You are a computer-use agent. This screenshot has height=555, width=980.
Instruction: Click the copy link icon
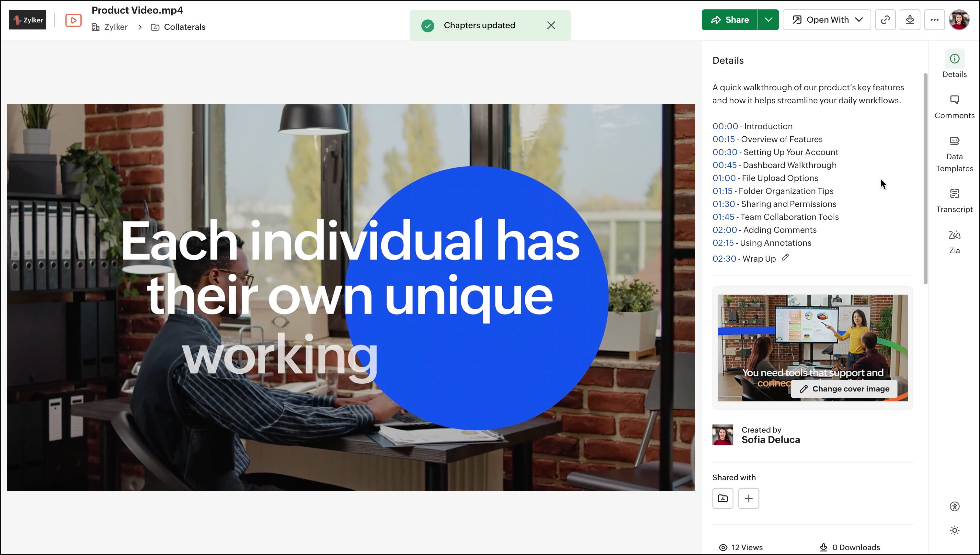click(885, 20)
